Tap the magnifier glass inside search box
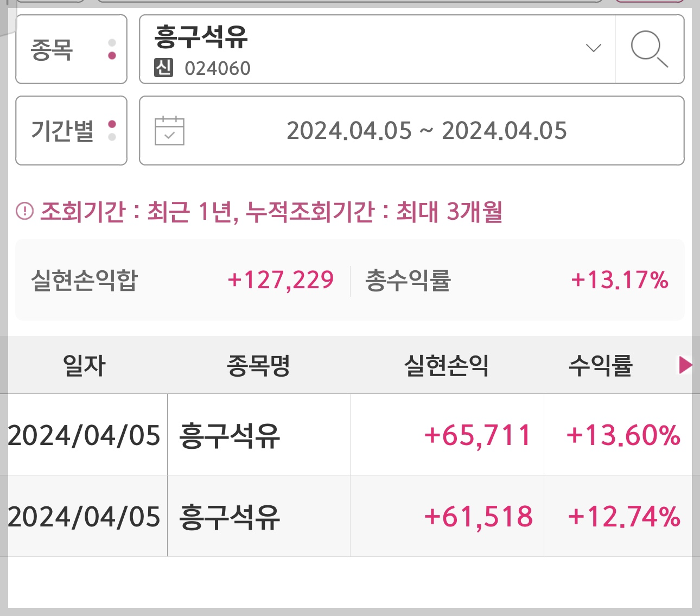This screenshot has width=700, height=616. click(x=649, y=49)
